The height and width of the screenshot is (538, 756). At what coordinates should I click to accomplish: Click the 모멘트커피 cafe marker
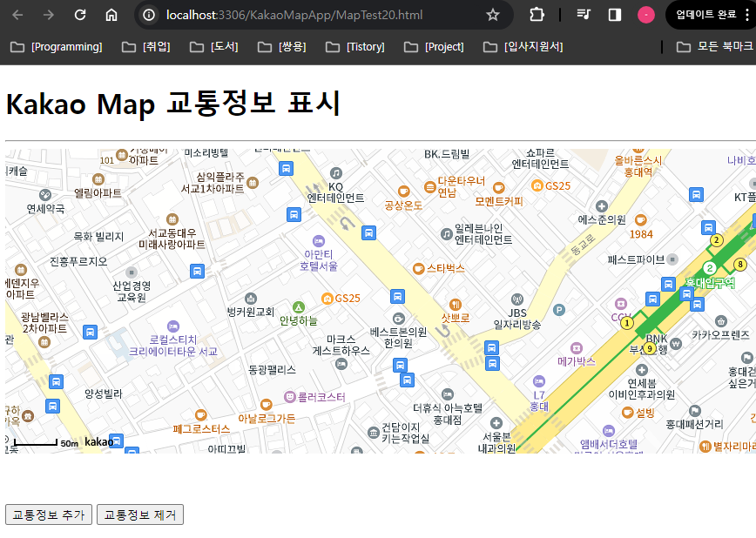[x=498, y=187]
